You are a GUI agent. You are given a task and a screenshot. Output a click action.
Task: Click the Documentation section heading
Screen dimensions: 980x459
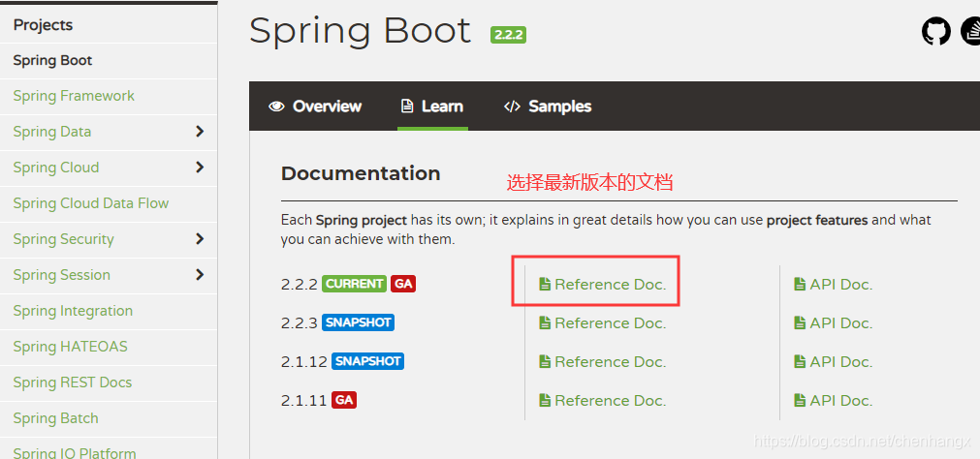coord(361,173)
